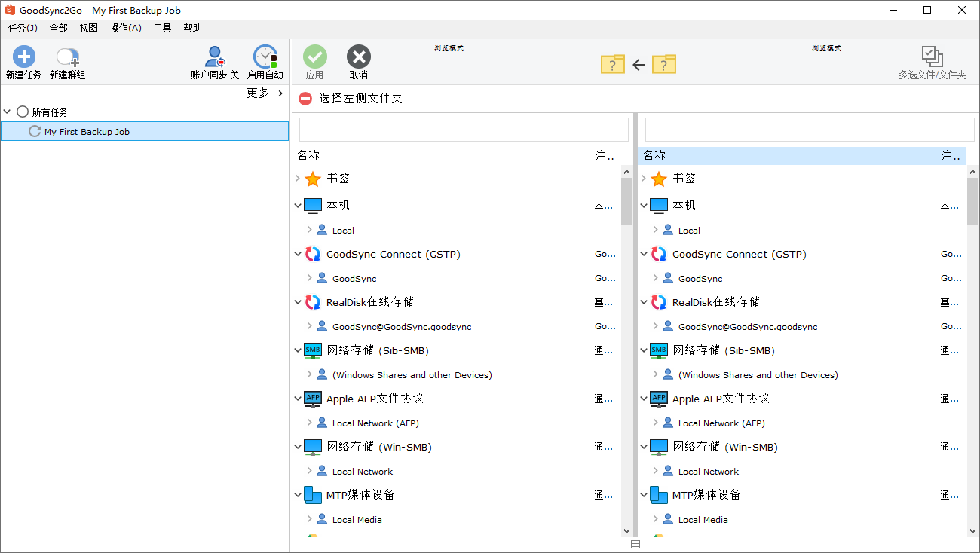
Task: Select My First Backup Job in the list
Action: (87, 131)
